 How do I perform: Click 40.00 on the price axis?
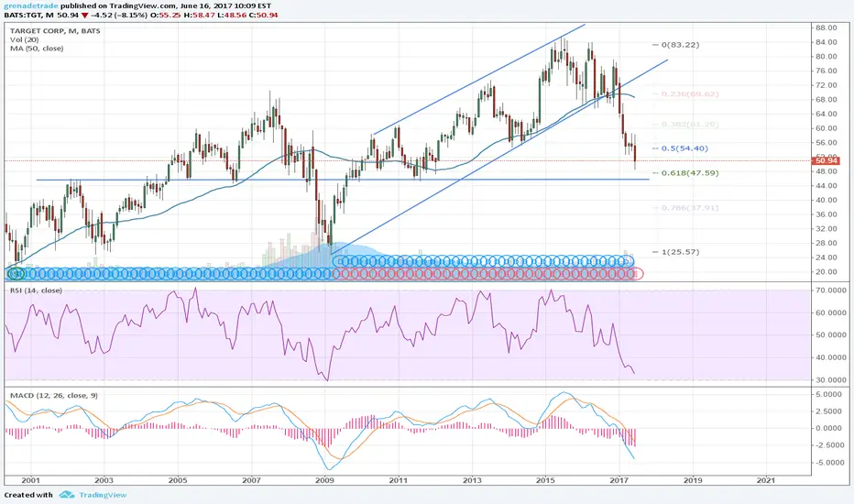point(827,200)
